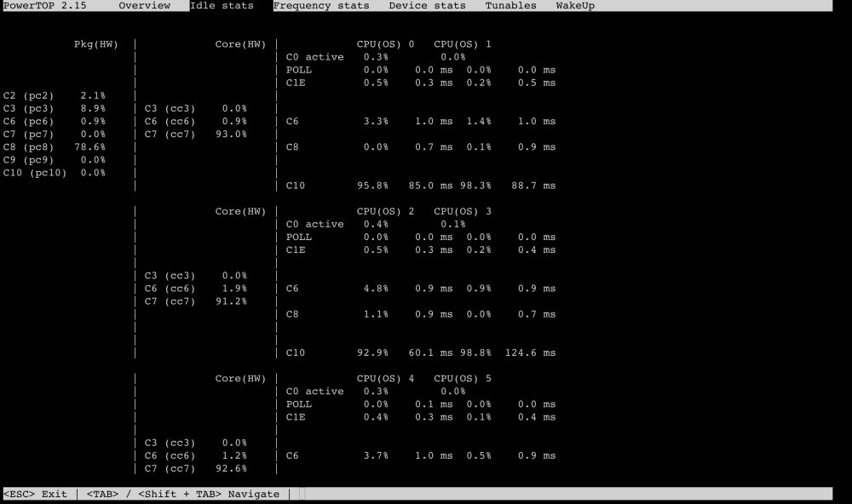Select the C10 (pc10) package row
852x504 pixels.
coord(55,173)
